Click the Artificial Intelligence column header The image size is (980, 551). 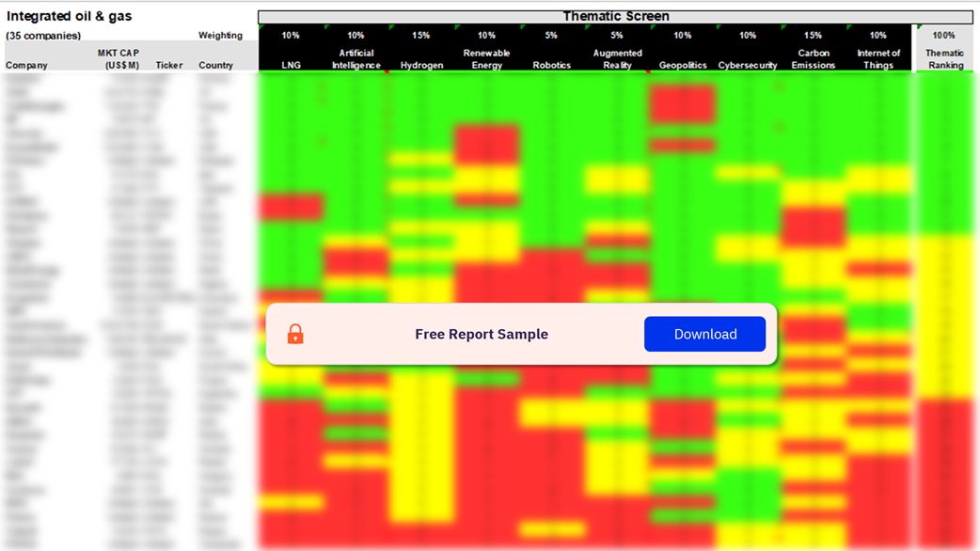pyautogui.click(x=356, y=58)
